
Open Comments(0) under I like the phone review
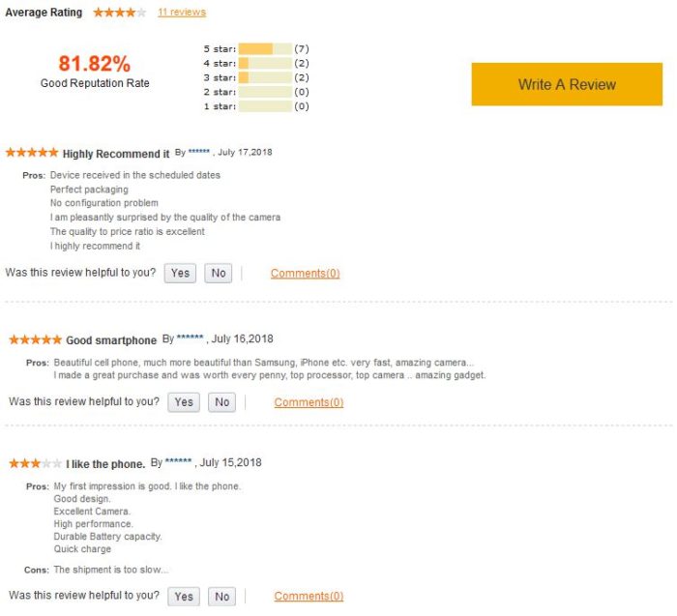309,596
